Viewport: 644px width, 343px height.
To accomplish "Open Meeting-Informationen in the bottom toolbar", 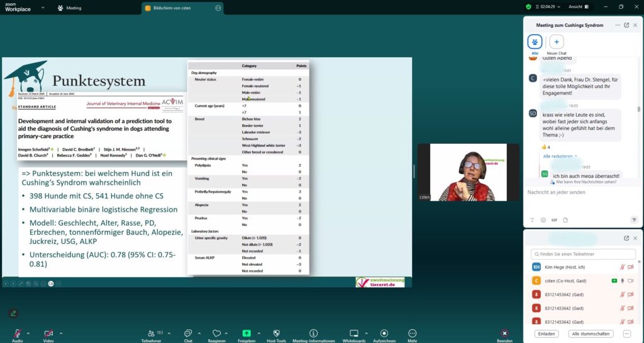I will point(313,332).
